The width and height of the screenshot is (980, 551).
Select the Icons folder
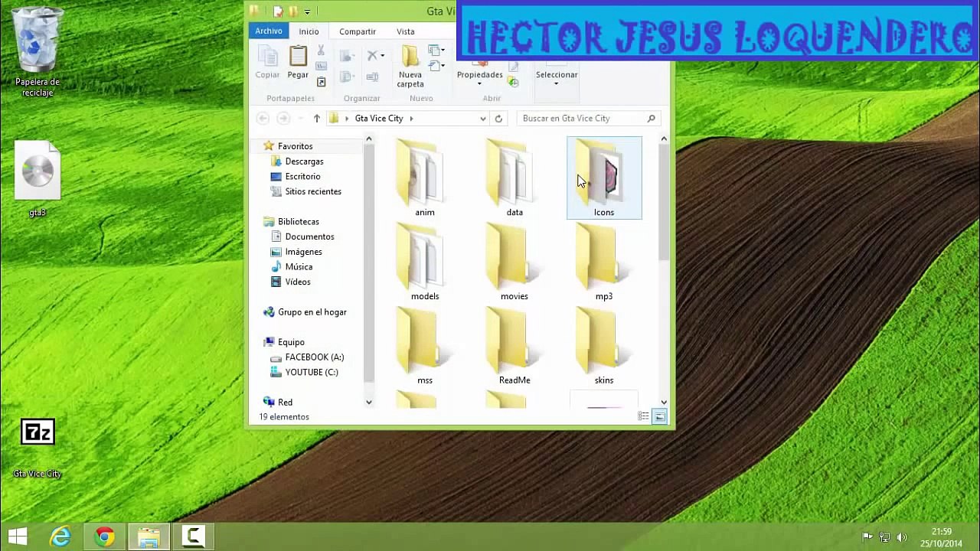pos(604,178)
